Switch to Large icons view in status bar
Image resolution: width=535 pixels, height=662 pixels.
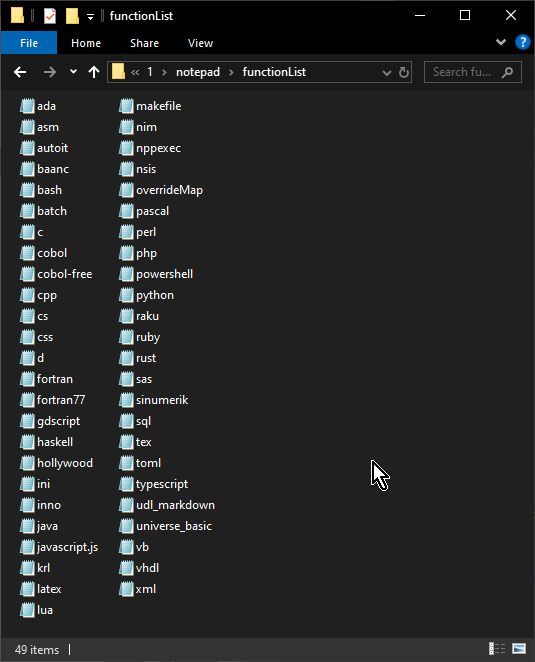[x=519, y=648]
